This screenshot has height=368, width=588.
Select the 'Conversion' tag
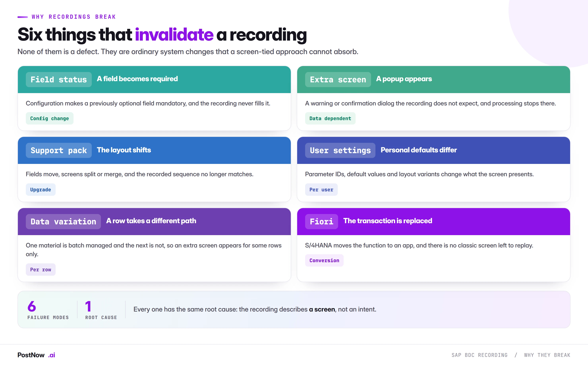[324, 260]
